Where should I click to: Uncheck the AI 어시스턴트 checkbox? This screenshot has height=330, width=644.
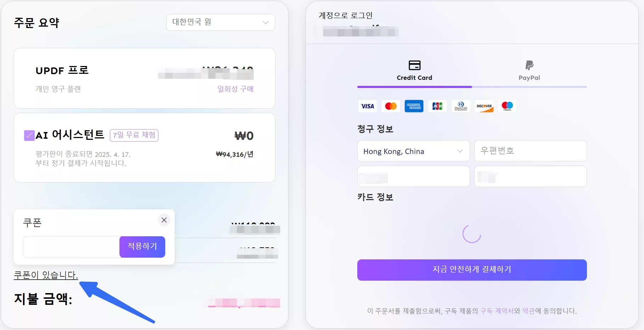[x=29, y=136]
